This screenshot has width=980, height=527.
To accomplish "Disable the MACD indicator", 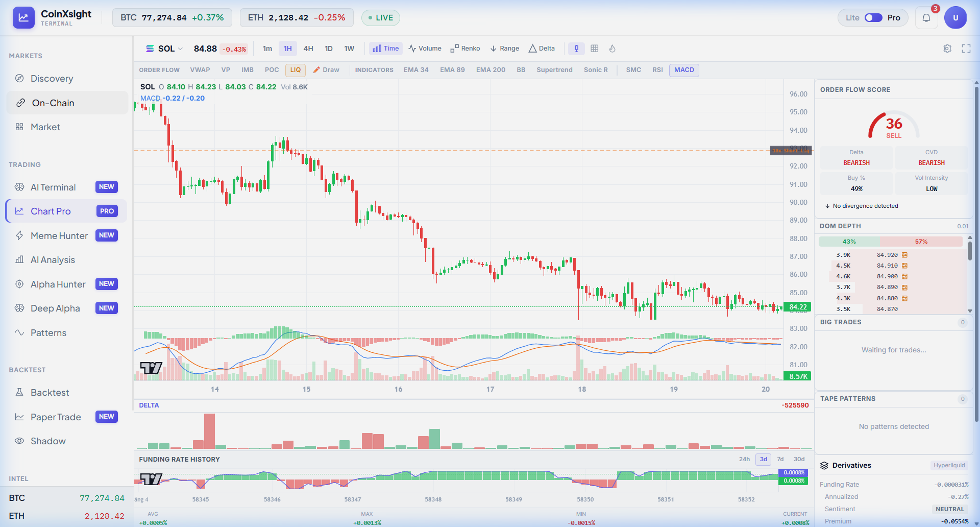I will point(684,70).
